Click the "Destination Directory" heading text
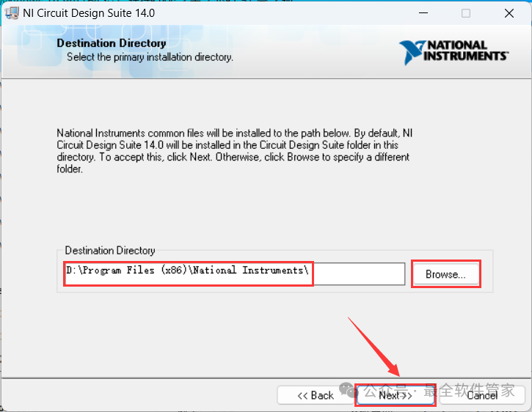The width and height of the screenshot is (532, 412). point(112,43)
